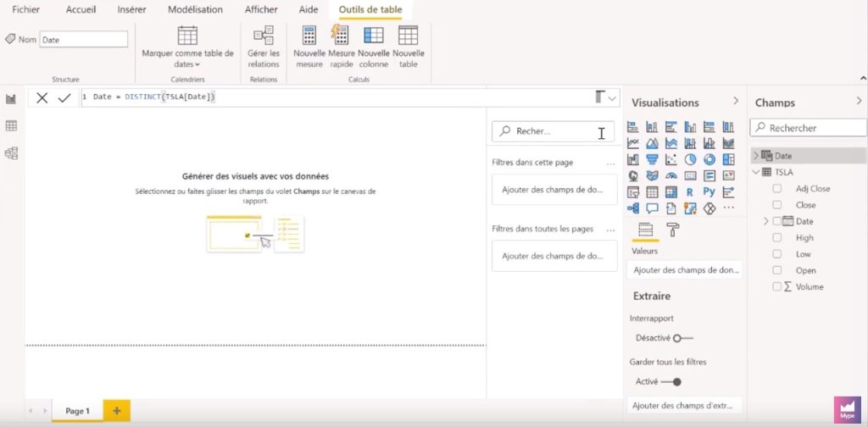Select the matrix visual
This screenshot has height=427, width=868.
coord(671,192)
